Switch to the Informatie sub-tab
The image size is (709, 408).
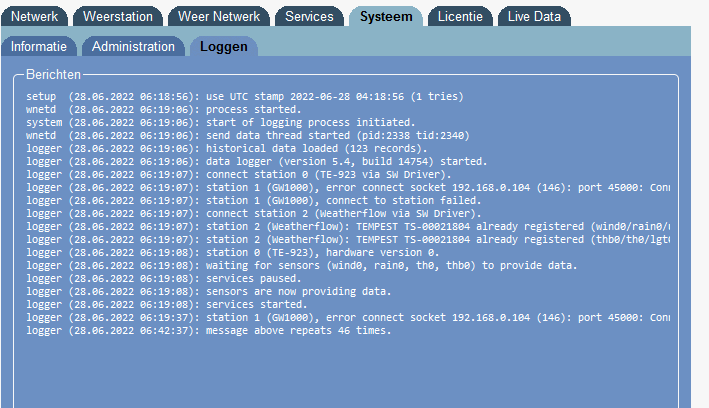(39, 46)
